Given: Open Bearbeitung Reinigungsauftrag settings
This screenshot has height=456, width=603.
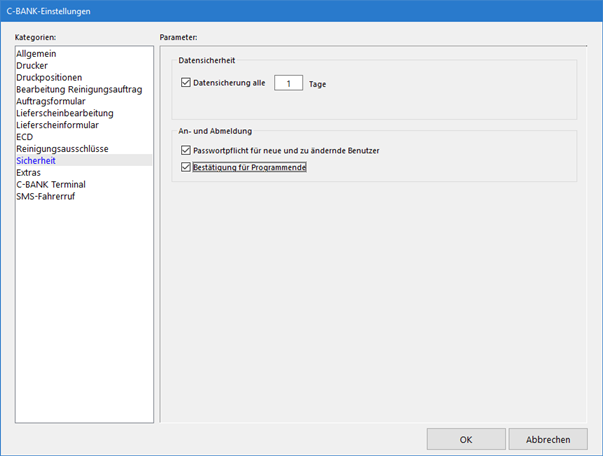Looking at the screenshot, I should tap(79, 89).
